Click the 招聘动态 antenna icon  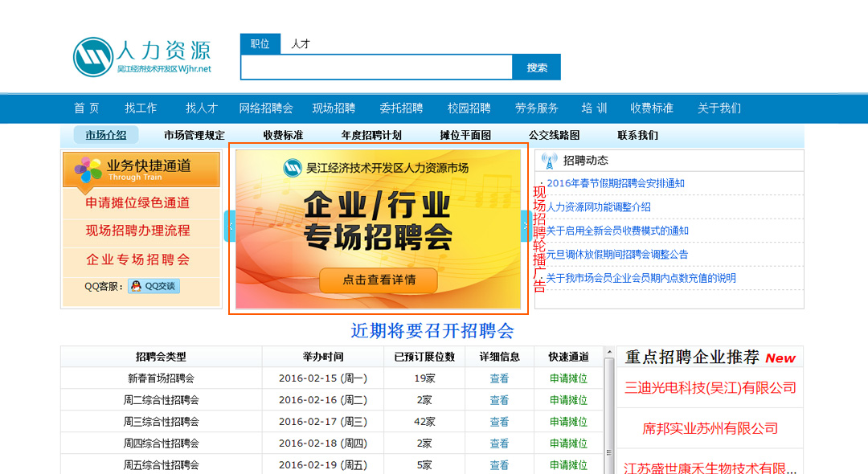[x=549, y=161]
